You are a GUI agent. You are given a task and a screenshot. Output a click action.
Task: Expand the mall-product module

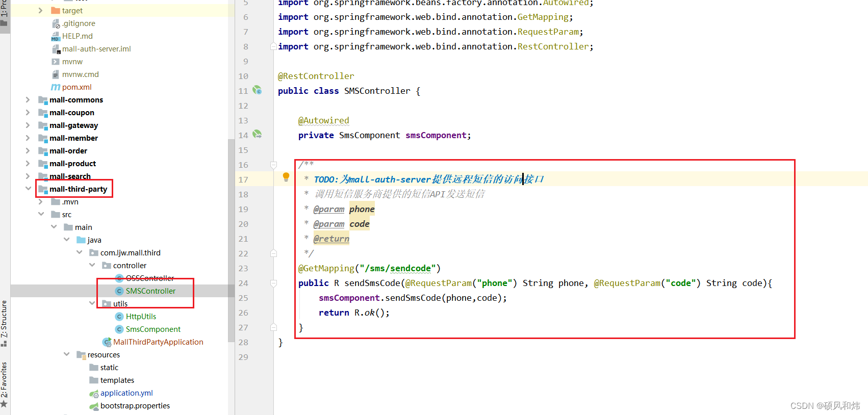pos(28,163)
